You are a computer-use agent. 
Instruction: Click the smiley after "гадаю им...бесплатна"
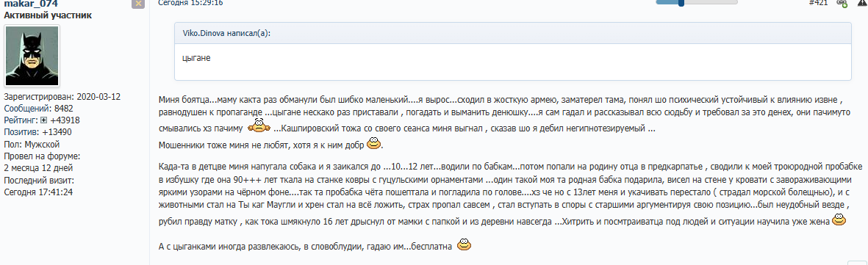pyautogui.click(x=465, y=244)
